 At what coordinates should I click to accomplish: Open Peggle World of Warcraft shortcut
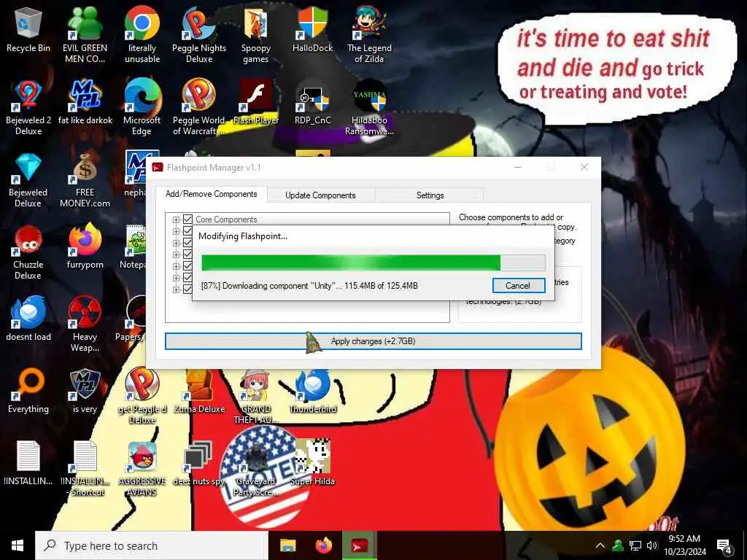(x=199, y=108)
